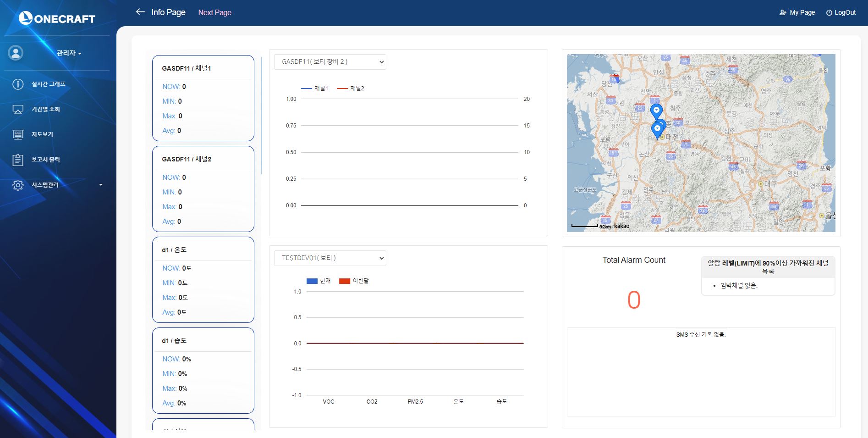Expand the 관리자 user dropdown
868x438 pixels.
point(69,53)
